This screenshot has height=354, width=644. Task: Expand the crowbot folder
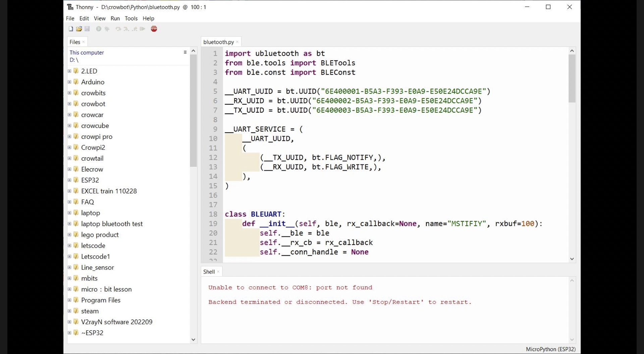(69, 104)
